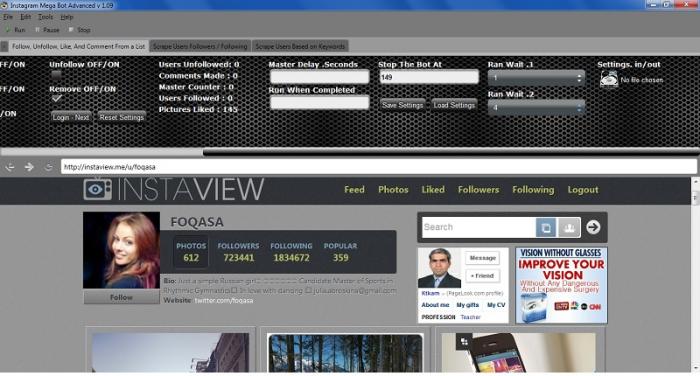Select the photo search mode icon
The width and height of the screenshot is (700, 376).
(x=546, y=228)
